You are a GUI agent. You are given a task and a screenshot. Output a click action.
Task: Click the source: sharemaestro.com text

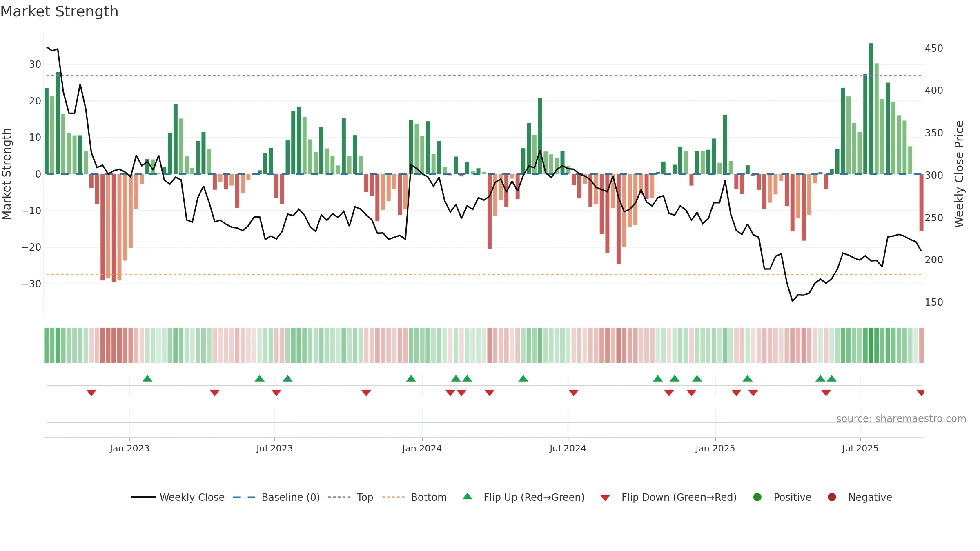click(x=901, y=419)
